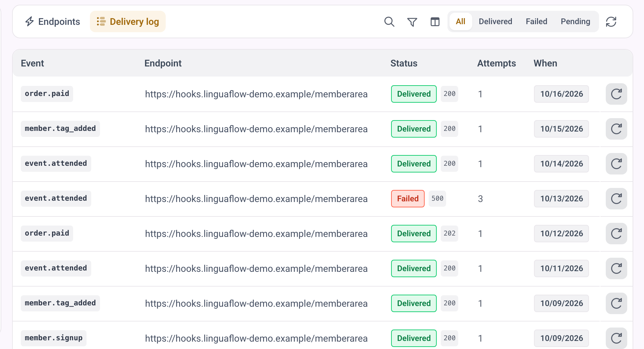Click the Endpoint column header
The width and height of the screenshot is (644, 349).
click(163, 63)
